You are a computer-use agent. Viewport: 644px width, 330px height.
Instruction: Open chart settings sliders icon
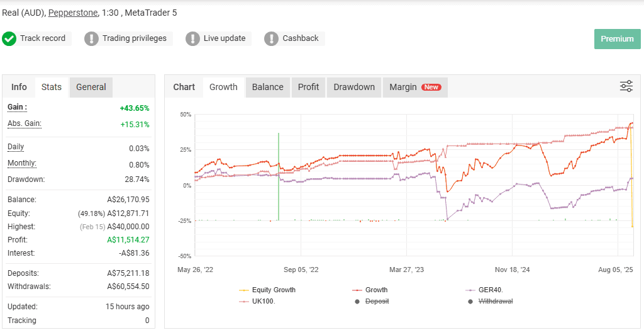626,86
